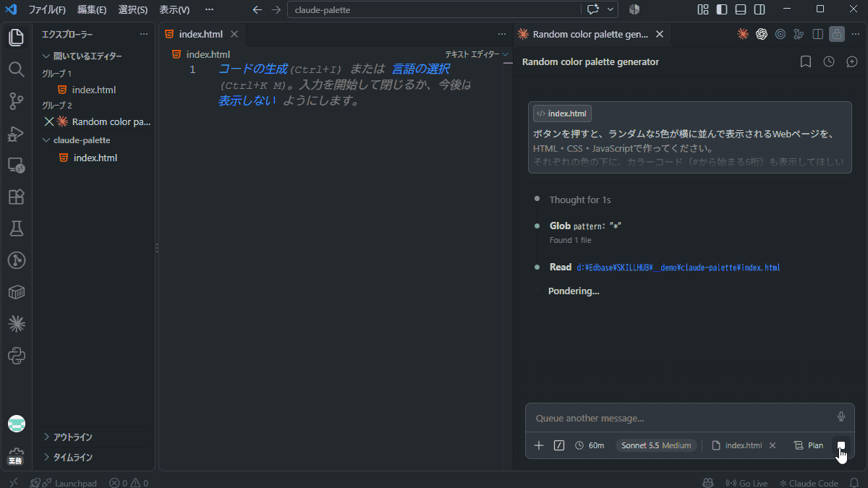The image size is (868, 488).
Task: Click the Copilot icon in the status bar
Action: (707, 483)
